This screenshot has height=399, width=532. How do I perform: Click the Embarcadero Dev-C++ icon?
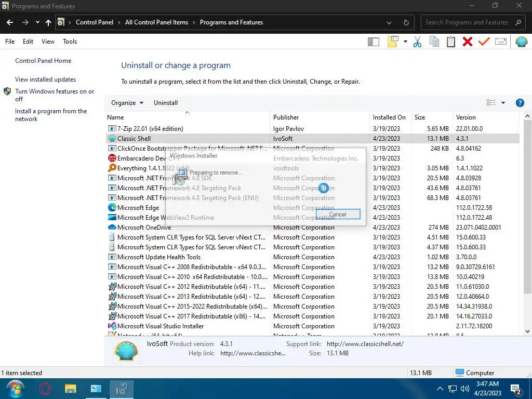(x=112, y=158)
